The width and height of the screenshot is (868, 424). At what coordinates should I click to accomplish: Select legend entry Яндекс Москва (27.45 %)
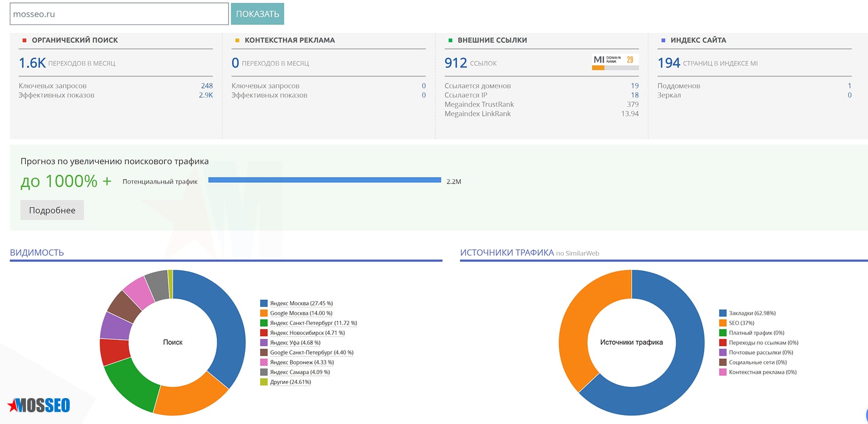point(302,303)
